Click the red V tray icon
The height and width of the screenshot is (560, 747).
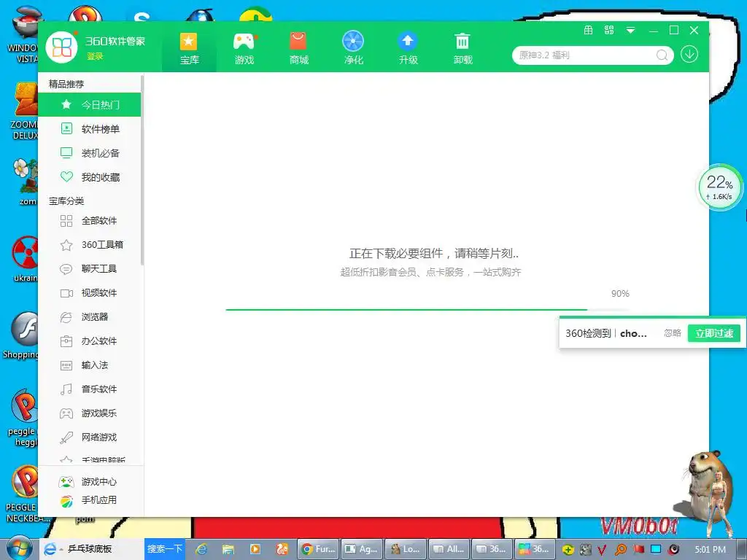click(x=601, y=550)
